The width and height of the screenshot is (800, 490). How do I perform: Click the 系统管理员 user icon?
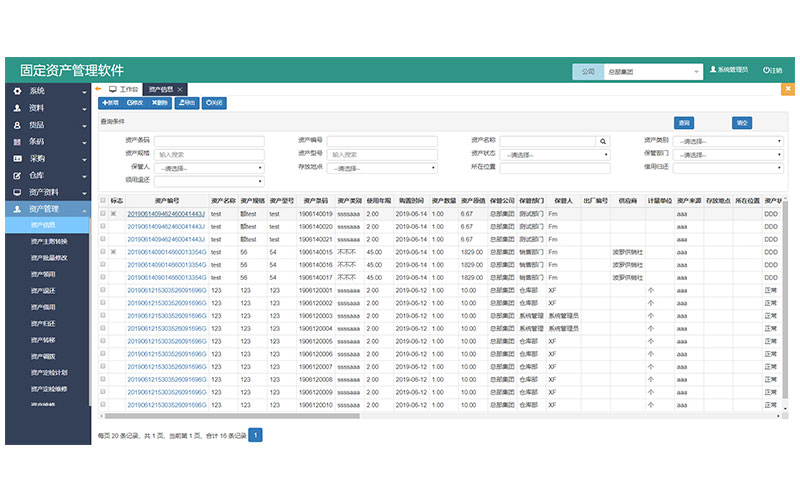(713, 69)
